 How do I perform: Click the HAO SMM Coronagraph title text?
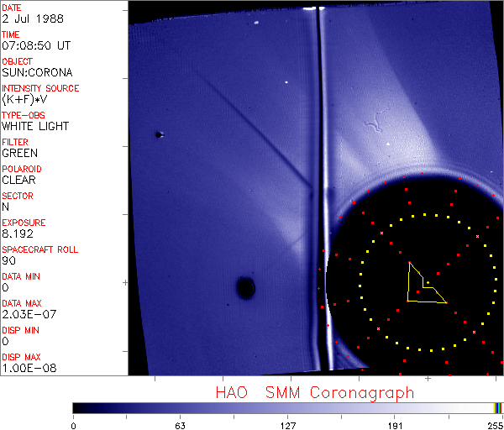(x=314, y=392)
